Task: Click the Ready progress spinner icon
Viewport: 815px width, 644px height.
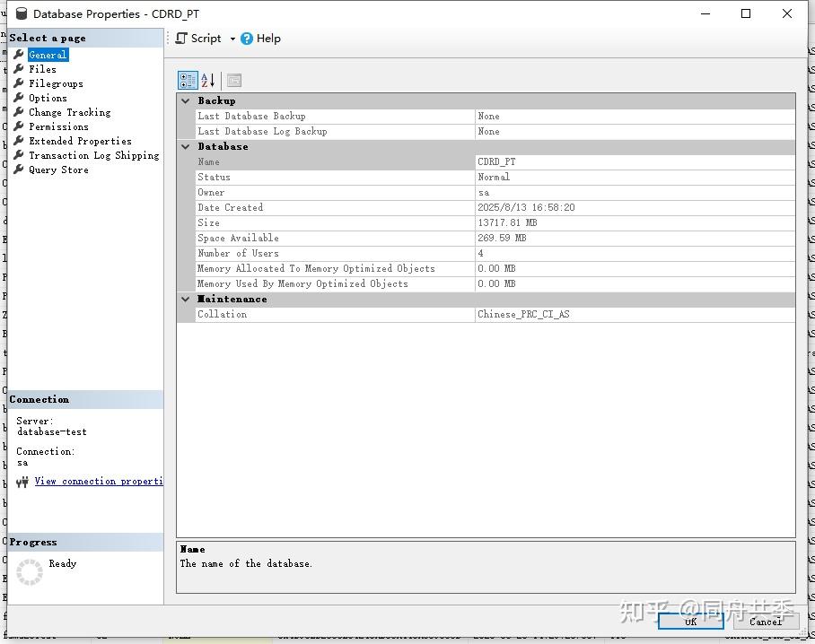Action: click(x=30, y=572)
